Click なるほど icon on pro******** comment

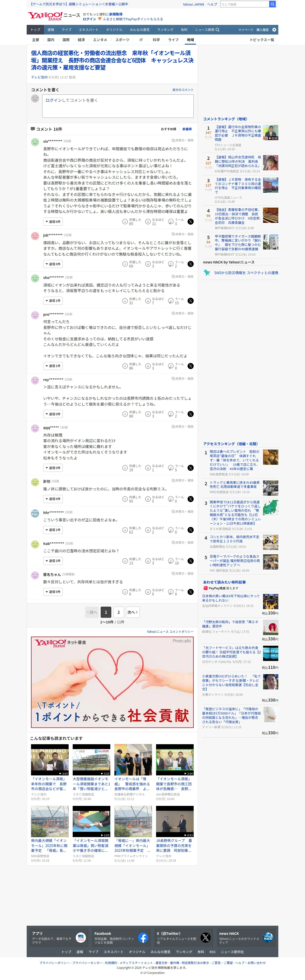click(148, 366)
